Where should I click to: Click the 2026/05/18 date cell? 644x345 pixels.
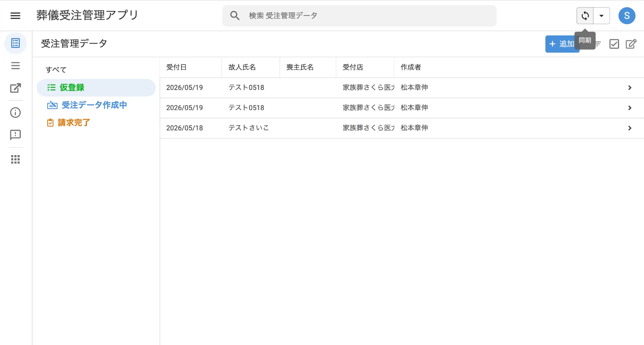[184, 128]
